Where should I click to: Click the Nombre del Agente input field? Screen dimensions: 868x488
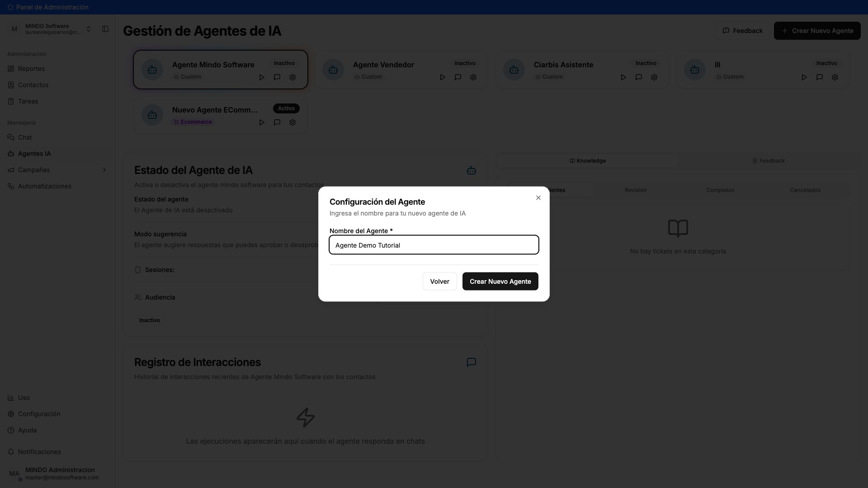[x=434, y=245]
